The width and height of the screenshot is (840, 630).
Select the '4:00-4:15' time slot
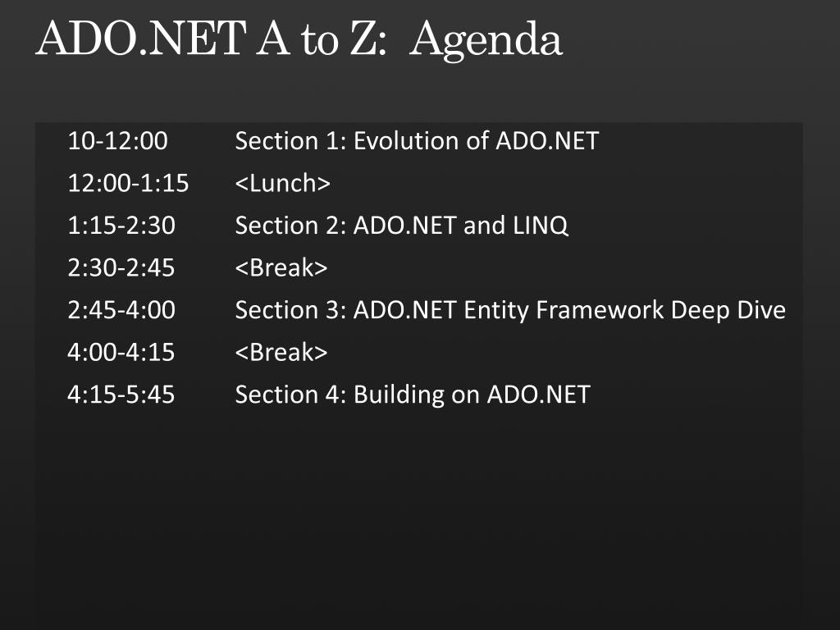[x=121, y=353]
